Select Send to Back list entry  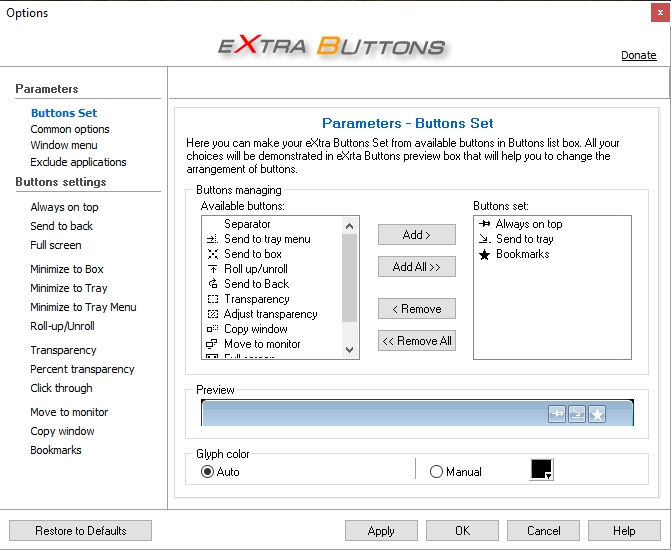(272, 284)
